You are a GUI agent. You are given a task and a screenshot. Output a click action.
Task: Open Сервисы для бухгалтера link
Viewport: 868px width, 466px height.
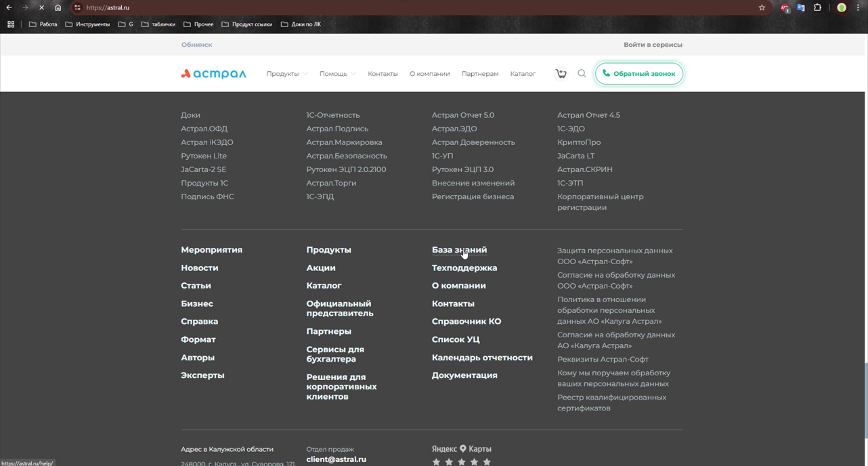pyautogui.click(x=335, y=354)
